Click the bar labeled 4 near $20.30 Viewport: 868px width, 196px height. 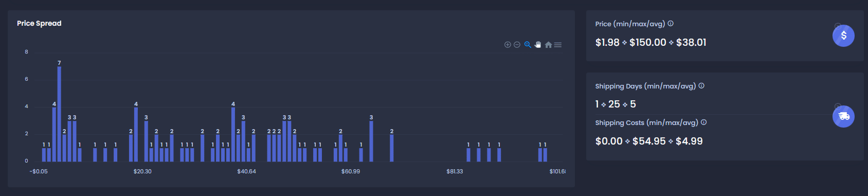click(136, 134)
